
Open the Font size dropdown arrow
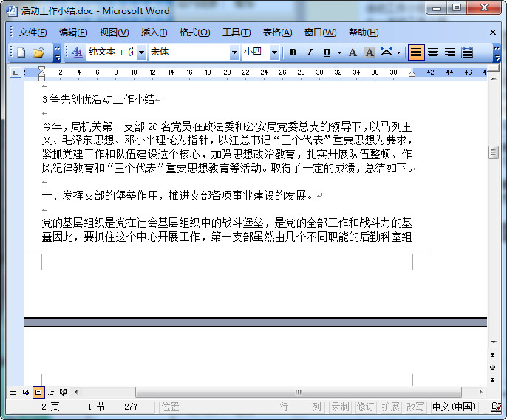tap(274, 52)
